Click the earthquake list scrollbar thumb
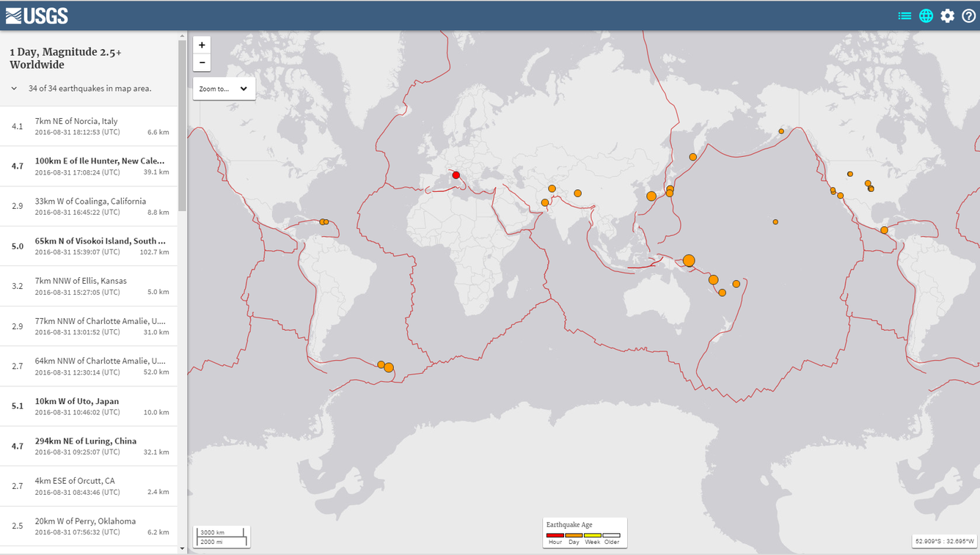Screen dimensions: 980x555 coord(183,125)
